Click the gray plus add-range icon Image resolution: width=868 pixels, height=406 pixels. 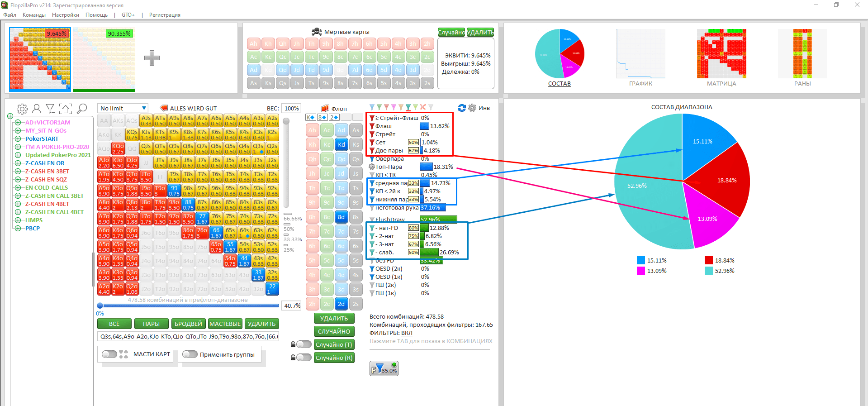(152, 58)
